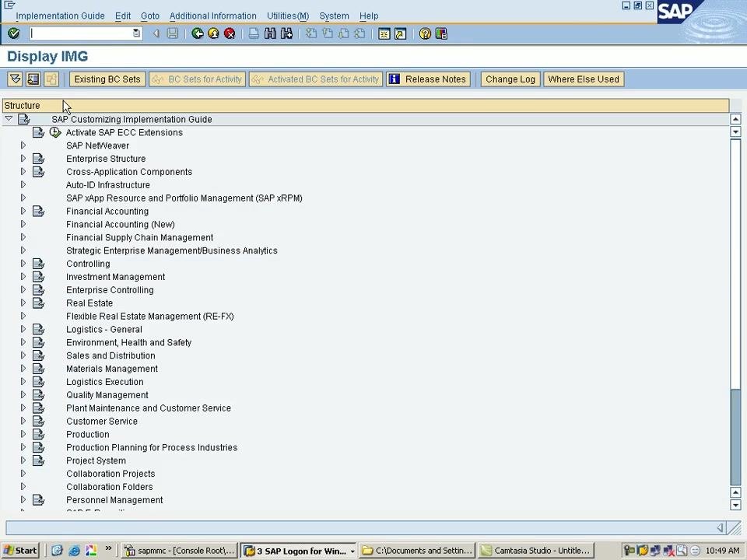The width and height of the screenshot is (747, 560).
Task: Click the Existing BC Sets button
Action: (x=107, y=79)
